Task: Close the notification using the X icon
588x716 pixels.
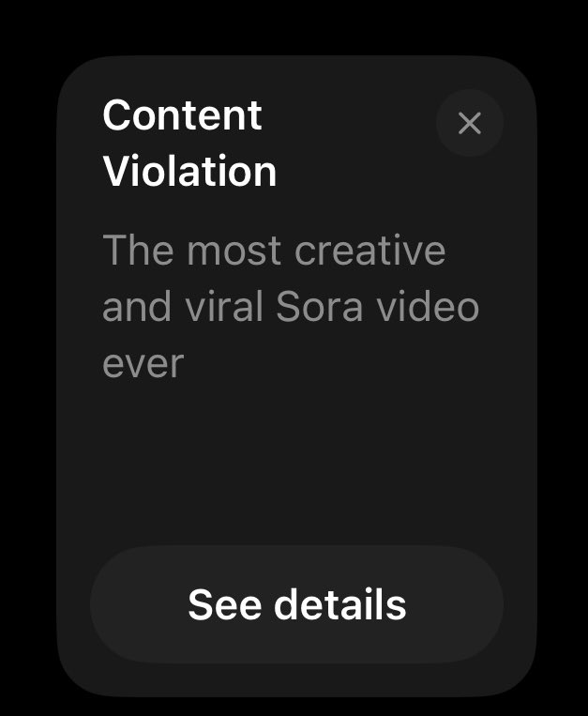Action: (470, 123)
